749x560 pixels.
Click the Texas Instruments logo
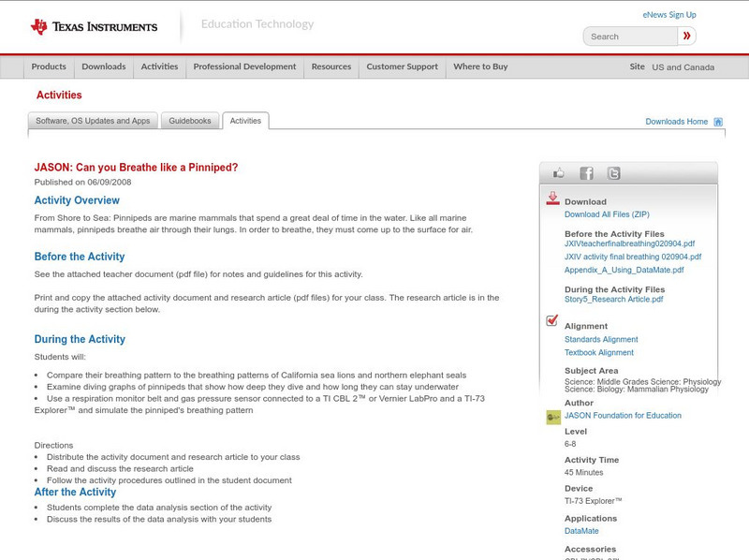pos(94,27)
